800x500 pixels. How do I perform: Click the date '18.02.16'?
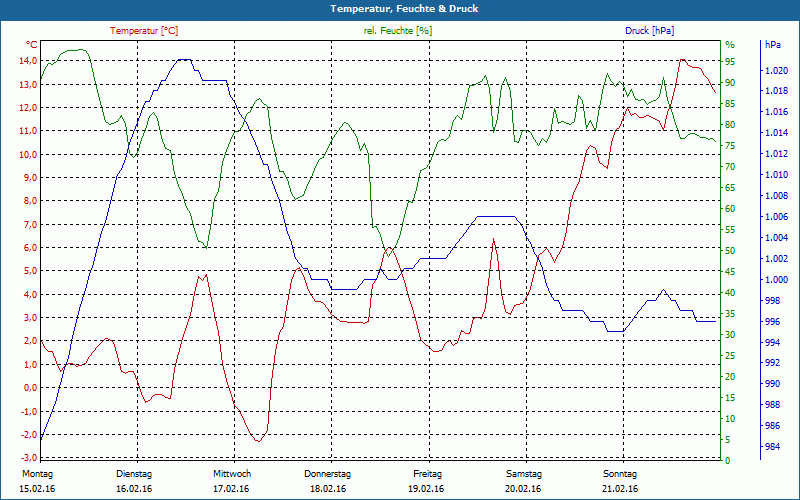(328, 489)
